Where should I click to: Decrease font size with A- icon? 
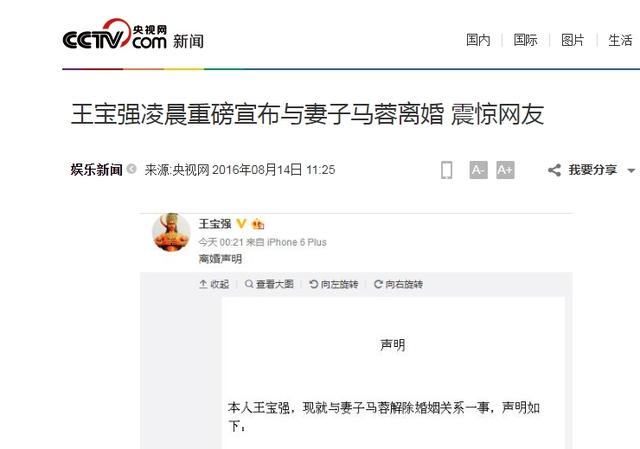[x=478, y=170]
